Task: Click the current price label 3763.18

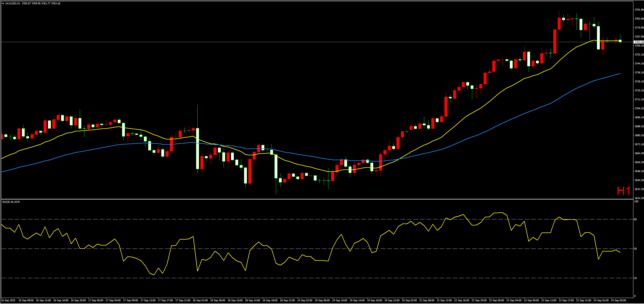Action: pyautogui.click(x=639, y=42)
